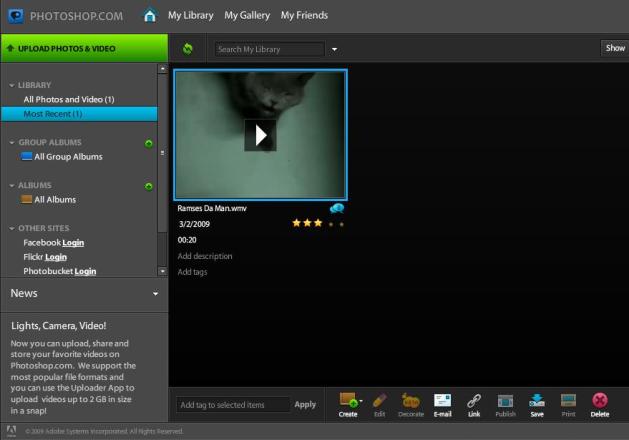Delete the selected video
Viewport: 629px width, 440px height.
(x=600, y=404)
